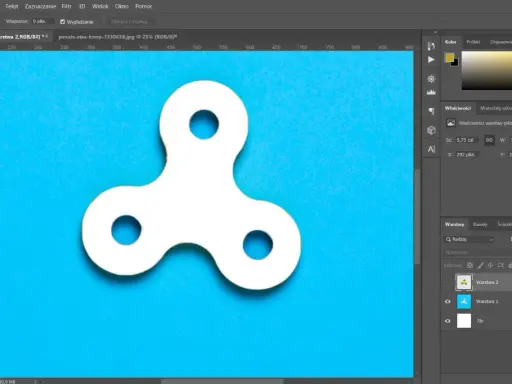Select the Warstwa 2 layer thumbnail
Screen dimensions: 512x384
pyautogui.click(x=464, y=282)
